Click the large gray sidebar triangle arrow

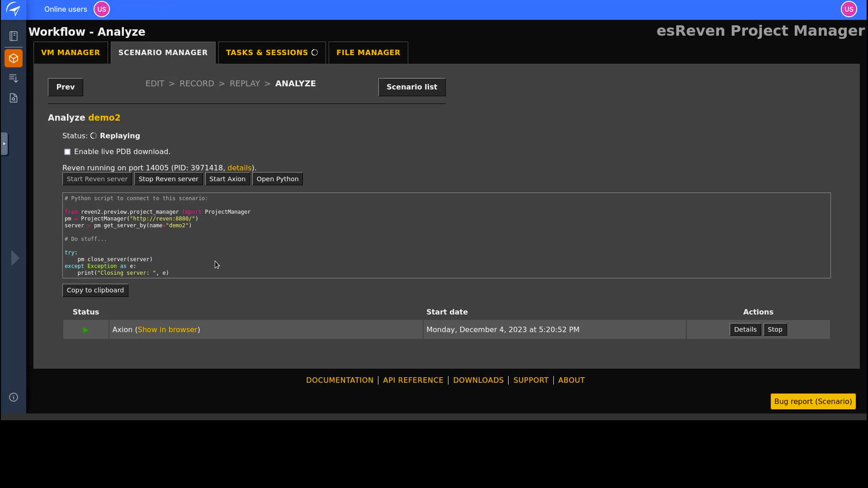click(15, 258)
